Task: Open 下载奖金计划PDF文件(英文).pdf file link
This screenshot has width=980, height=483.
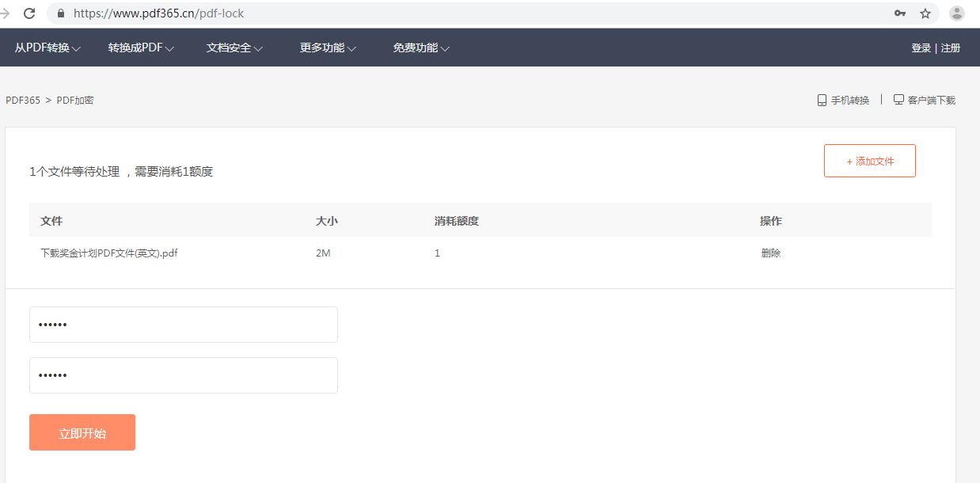Action: coord(108,253)
